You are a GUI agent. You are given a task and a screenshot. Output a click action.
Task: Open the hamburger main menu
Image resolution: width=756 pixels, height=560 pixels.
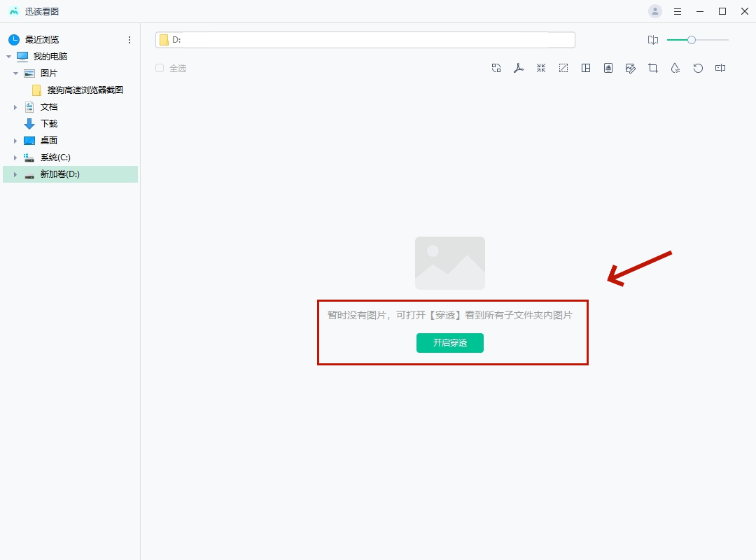(x=678, y=12)
